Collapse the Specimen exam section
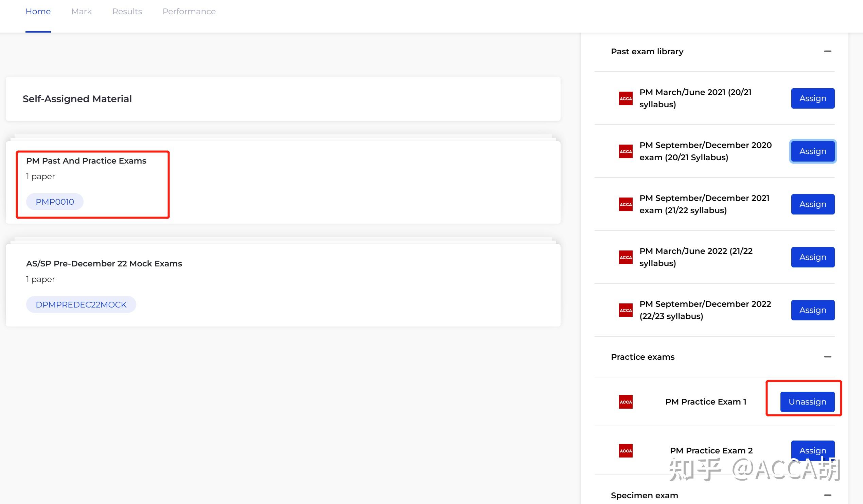The width and height of the screenshot is (863, 504). [x=827, y=495]
